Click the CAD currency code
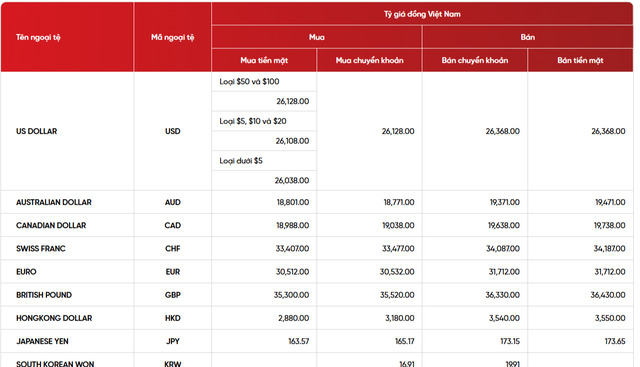The height and width of the screenshot is (367, 640). (173, 225)
